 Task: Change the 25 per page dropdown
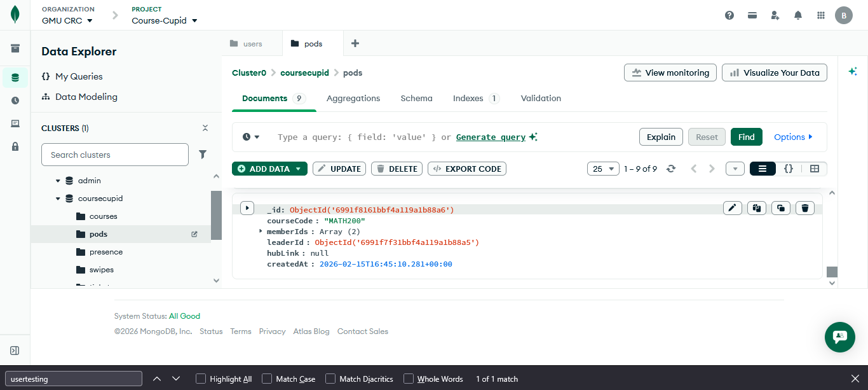603,169
